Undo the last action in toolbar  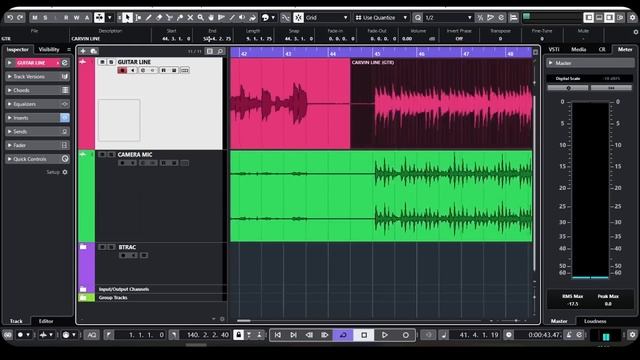10,18
